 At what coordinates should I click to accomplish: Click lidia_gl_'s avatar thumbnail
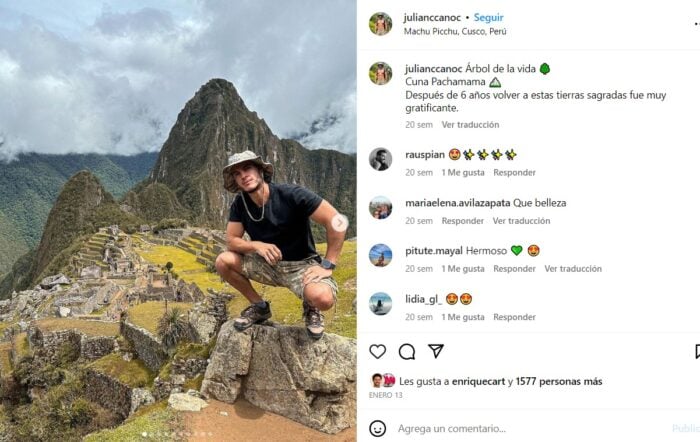tap(380, 303)
